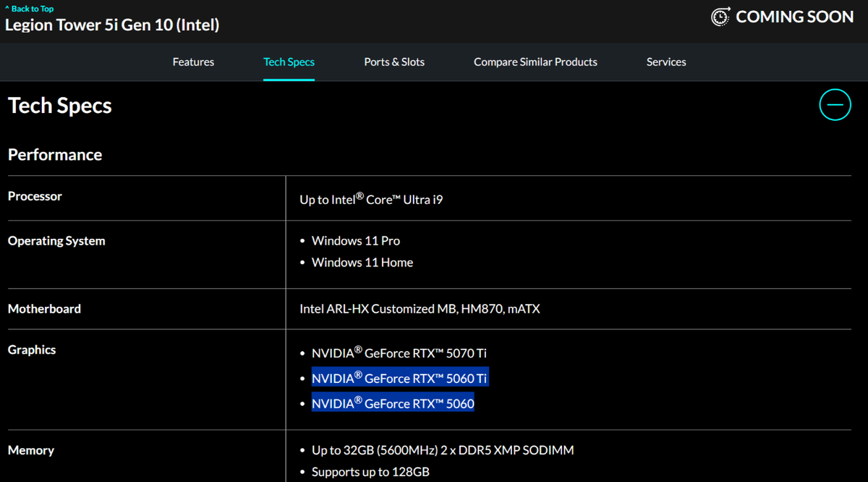The width and height of the screenshot is (868, 482).
Task: Click the Motherboard row label
Action: [x=44, y=308]
